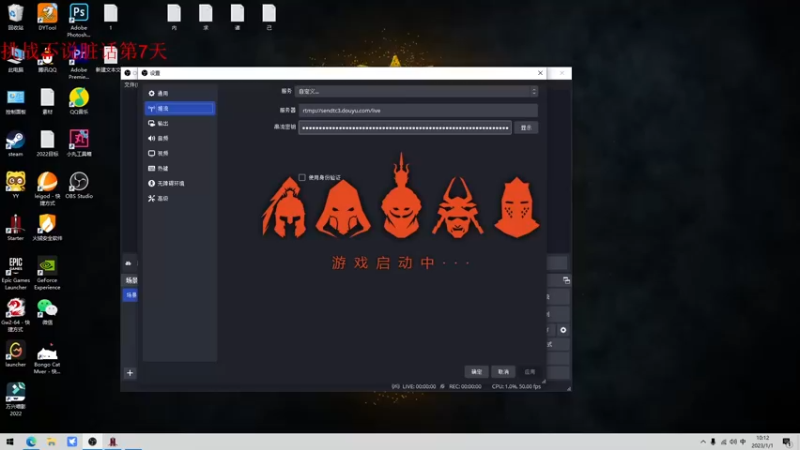Screen dimensions: 800x450
Task: Open File Explorer from the taskbar
Action: [x=52, y=441]
